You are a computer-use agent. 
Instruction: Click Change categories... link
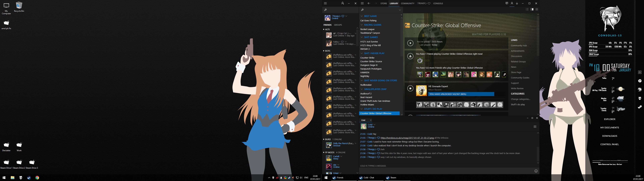[521, 99]
